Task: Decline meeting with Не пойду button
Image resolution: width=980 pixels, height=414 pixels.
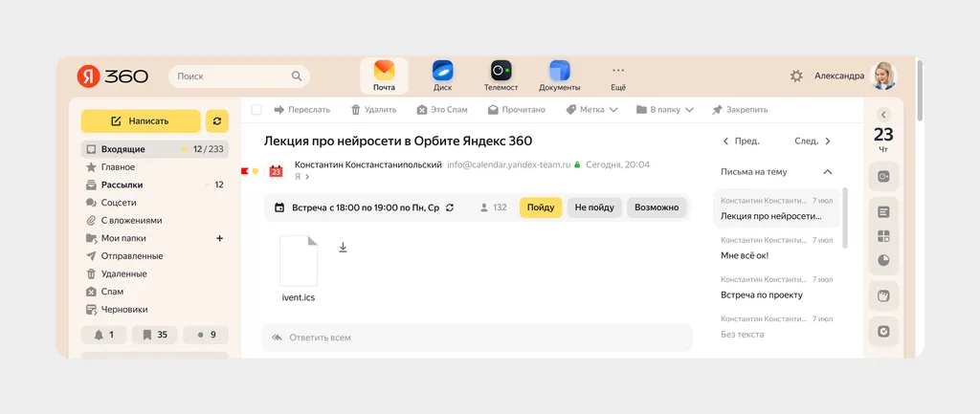Action: click(594, 207)
